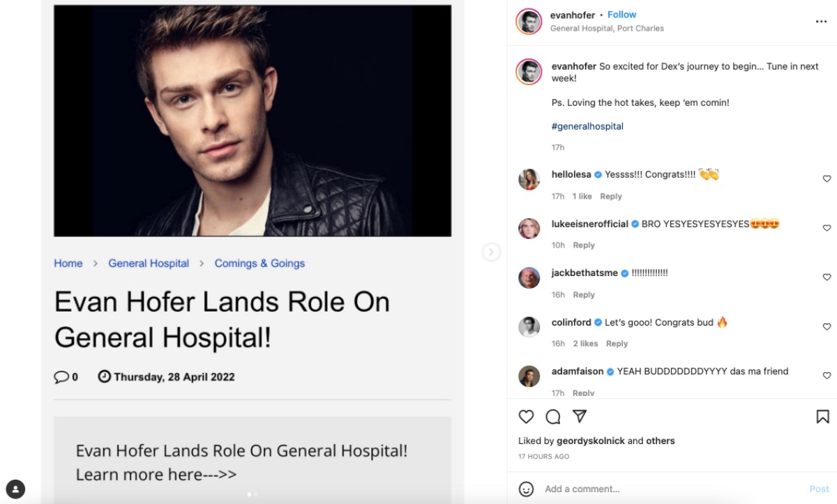
Task: Open comments via the speech bubble icon
Action: pyautogui.click(x=553, y=417)
